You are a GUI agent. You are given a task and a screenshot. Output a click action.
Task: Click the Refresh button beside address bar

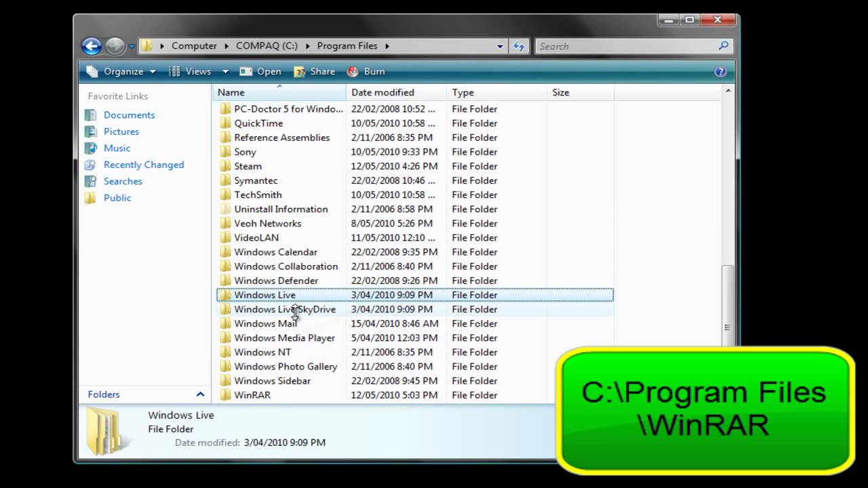click(x=519, y=46)
